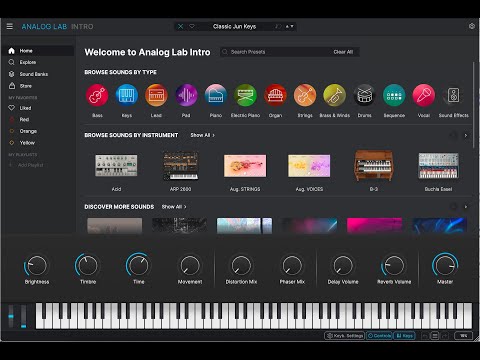The width and height of the screenshot is (480, 360).
Task: Browse Piano sounds icon
Action: coord(216,95)
